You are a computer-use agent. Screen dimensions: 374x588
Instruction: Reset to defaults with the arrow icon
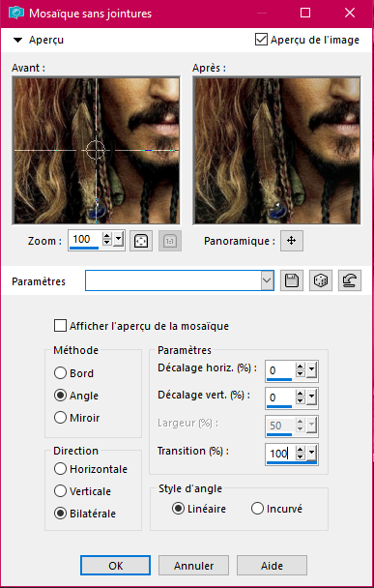[350, 280]
